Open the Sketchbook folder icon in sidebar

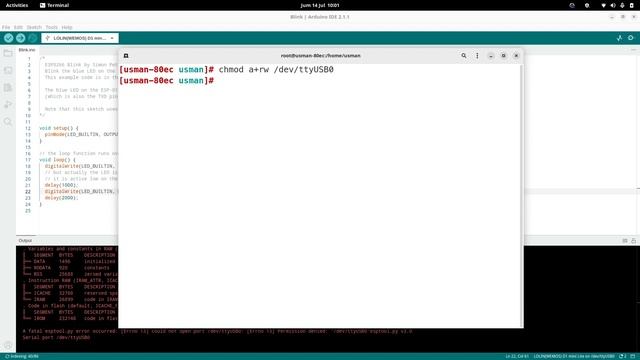coord(8,53)
